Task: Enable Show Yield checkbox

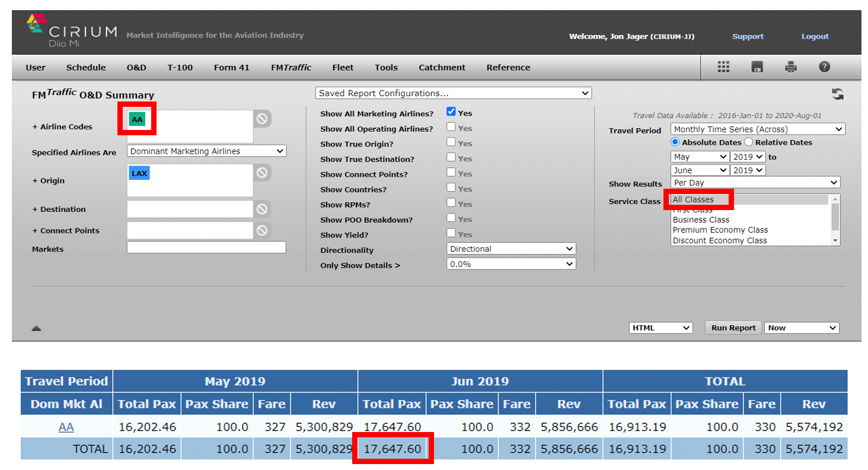Action: (451, 233)
